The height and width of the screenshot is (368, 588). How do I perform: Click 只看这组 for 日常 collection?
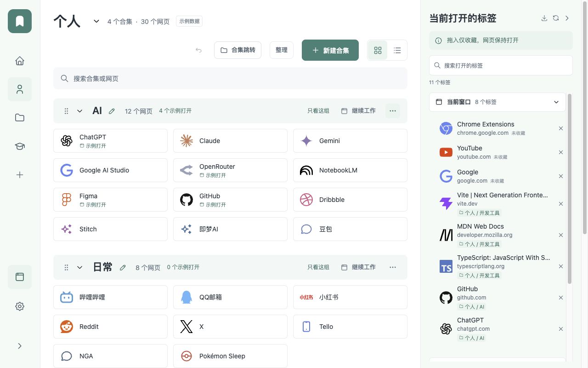coord(318,267)
